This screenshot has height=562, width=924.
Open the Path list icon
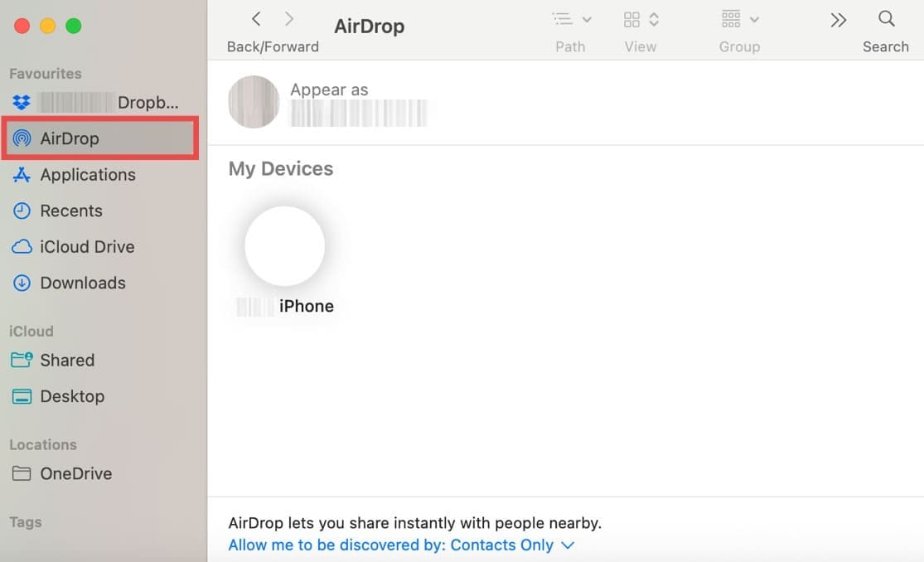(562, 19)
